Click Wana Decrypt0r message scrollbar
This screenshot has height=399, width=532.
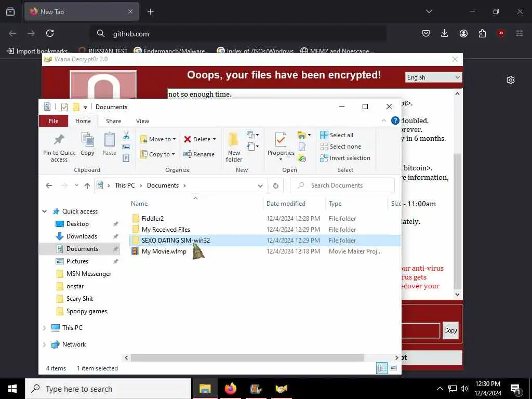tap(457, 220)
